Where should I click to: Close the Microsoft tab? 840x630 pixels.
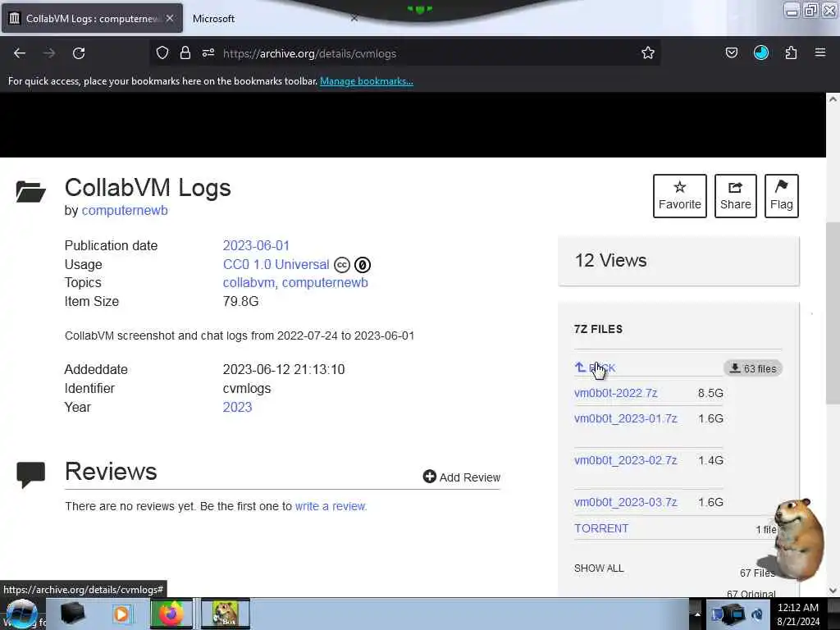point(354,18)
